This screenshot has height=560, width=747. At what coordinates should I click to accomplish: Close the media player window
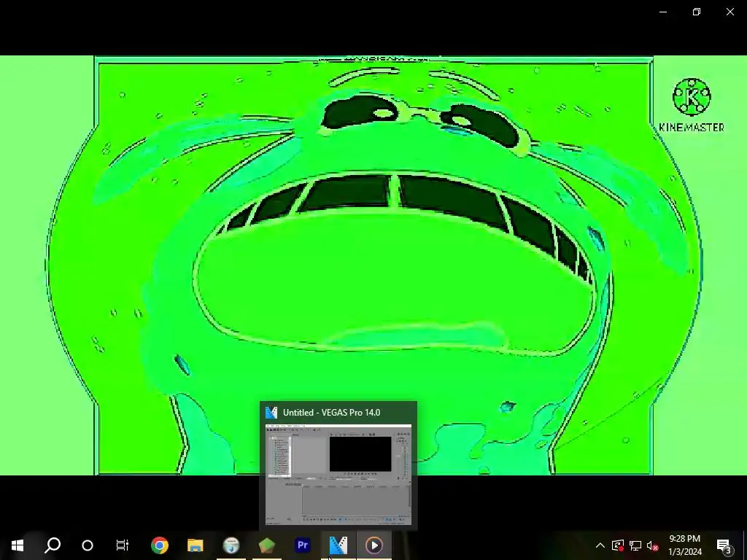point(729,12)
